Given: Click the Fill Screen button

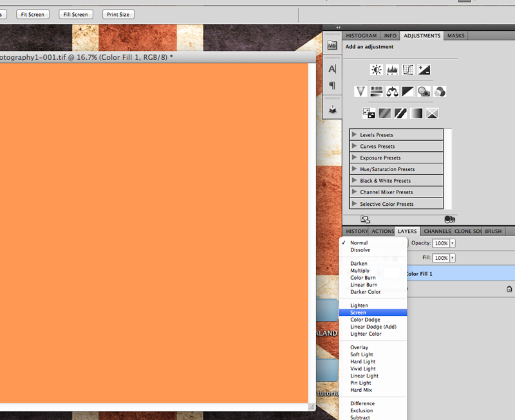Looking at the screenshot, I should pos(75,14).
